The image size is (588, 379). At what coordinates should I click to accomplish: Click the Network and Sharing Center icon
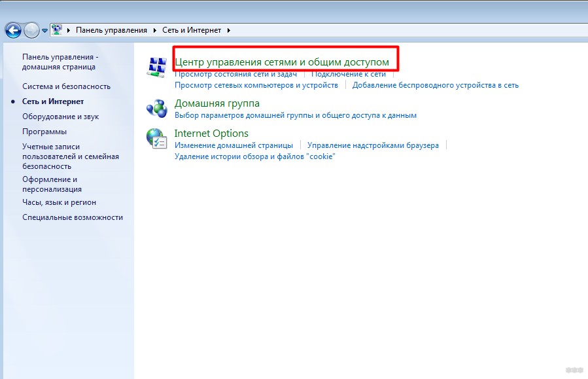click(157, 67)
